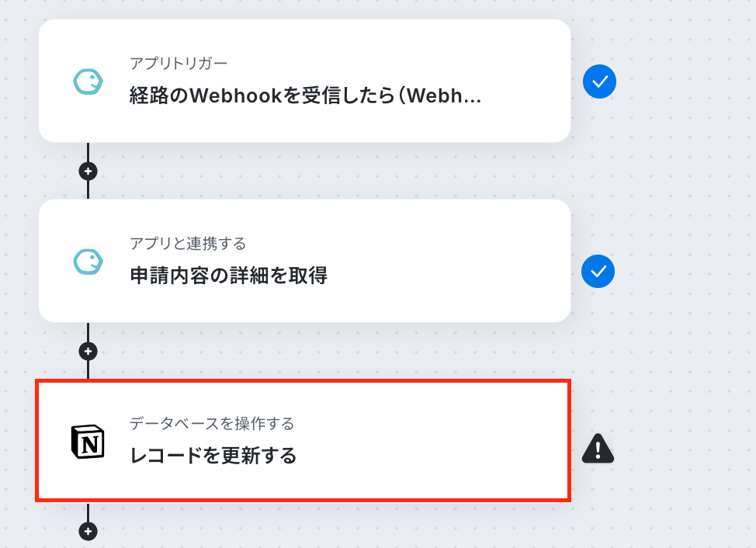The width and height of the screenshot is (756, 548).
Task: Add a step above the Notion レコードを更新する card
Action: tap(88, 352)
